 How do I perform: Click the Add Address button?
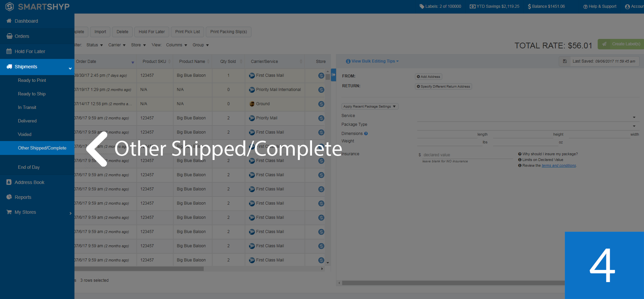(x=428, y=77)
